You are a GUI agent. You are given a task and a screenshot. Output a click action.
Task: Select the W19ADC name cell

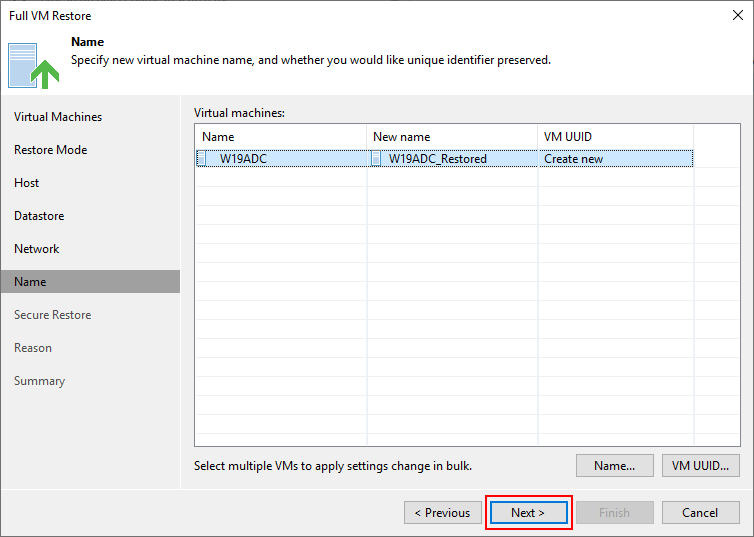coord(281,159)
